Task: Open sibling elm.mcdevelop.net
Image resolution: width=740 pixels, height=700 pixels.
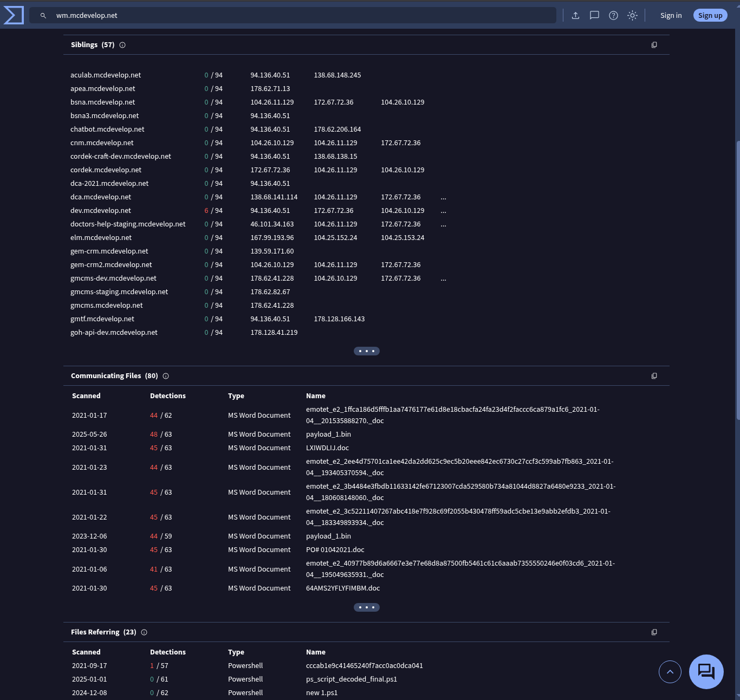Action: pyautogui.click(x=101, y=238)
